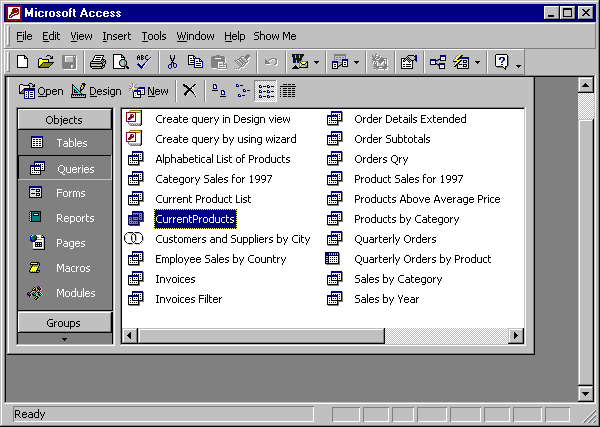Click the Create query by using wizard icon
Image resolution: width=600 pixels, height=427 pixels.
134,138
